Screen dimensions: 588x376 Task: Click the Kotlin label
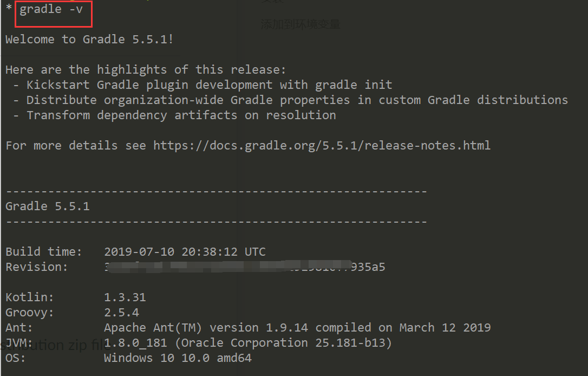tap(30, 297)
